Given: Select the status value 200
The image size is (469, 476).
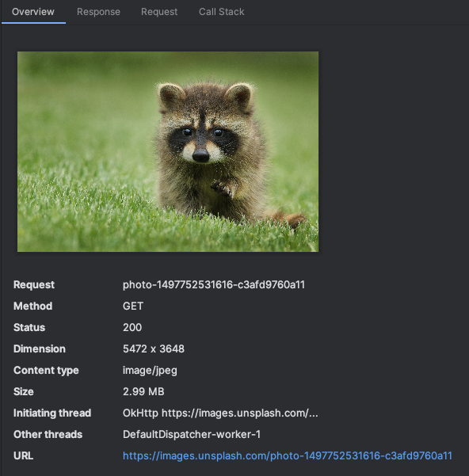Looking at the screenshot, I should (x=132, y=327).
